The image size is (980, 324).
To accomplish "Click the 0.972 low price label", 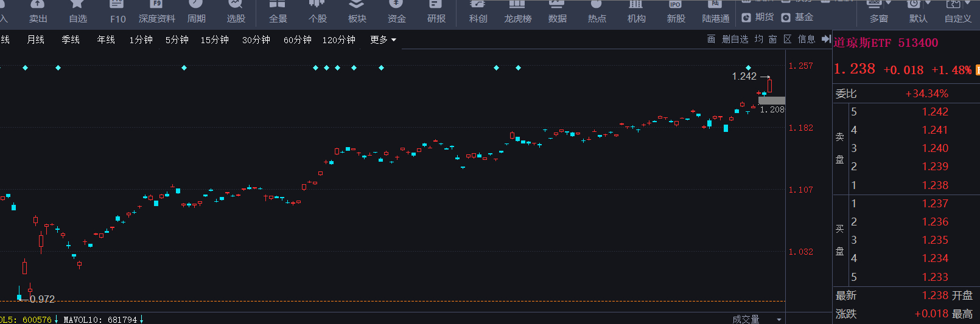I will (x=42, y=299).
